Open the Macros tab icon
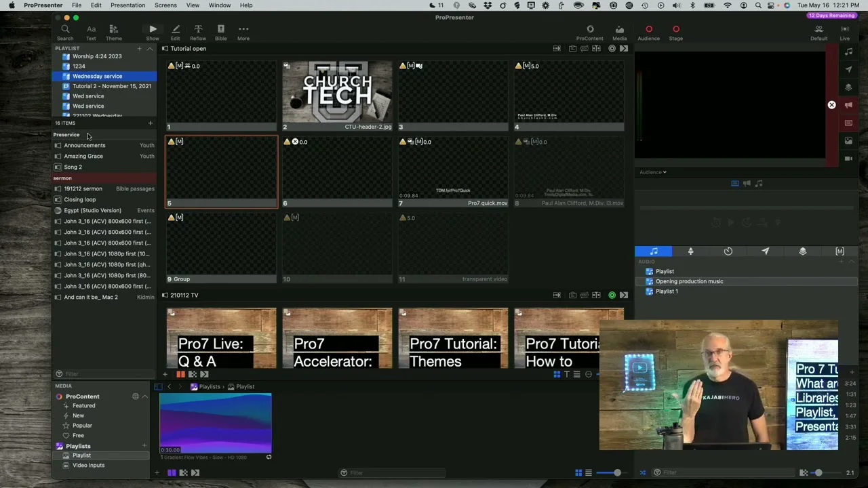868x488 pixels. [840, 251]
